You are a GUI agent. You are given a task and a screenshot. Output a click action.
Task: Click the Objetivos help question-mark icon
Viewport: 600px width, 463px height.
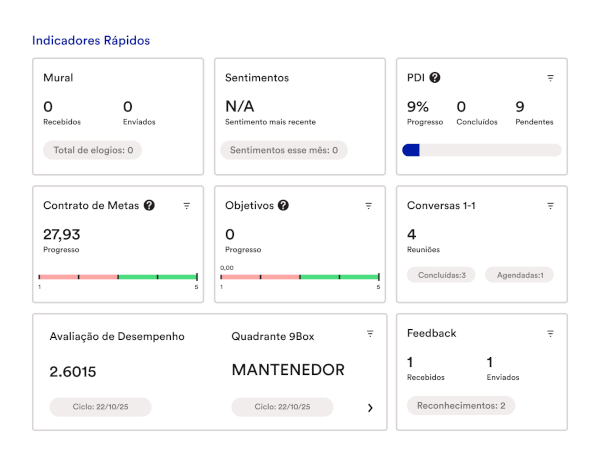[x=283, y=205]
